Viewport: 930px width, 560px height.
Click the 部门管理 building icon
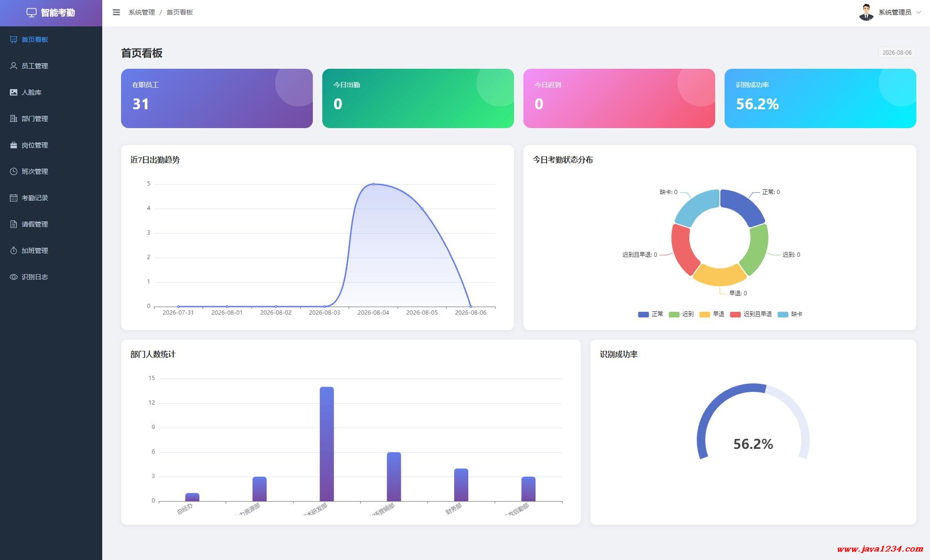coord(14,119)
